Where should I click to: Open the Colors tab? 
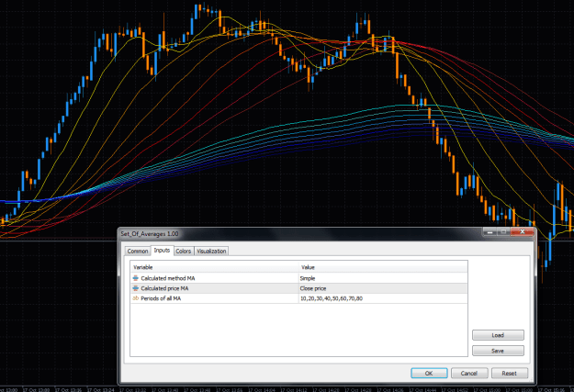[184, 252]
